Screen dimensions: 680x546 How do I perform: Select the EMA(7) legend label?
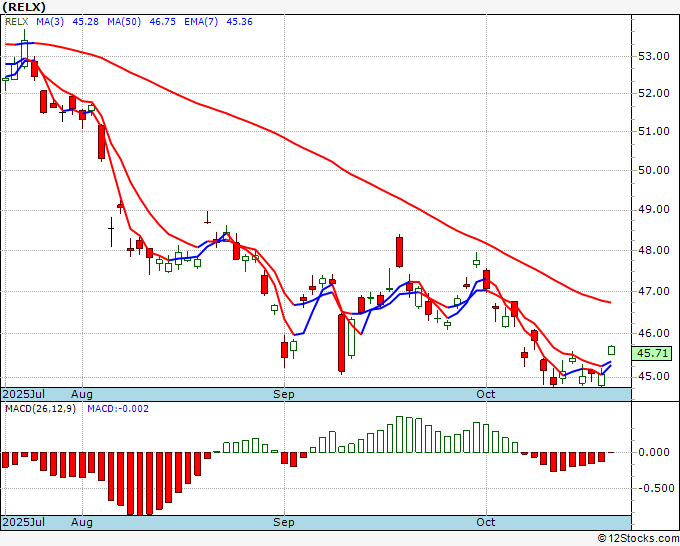[x=201, y=22]
